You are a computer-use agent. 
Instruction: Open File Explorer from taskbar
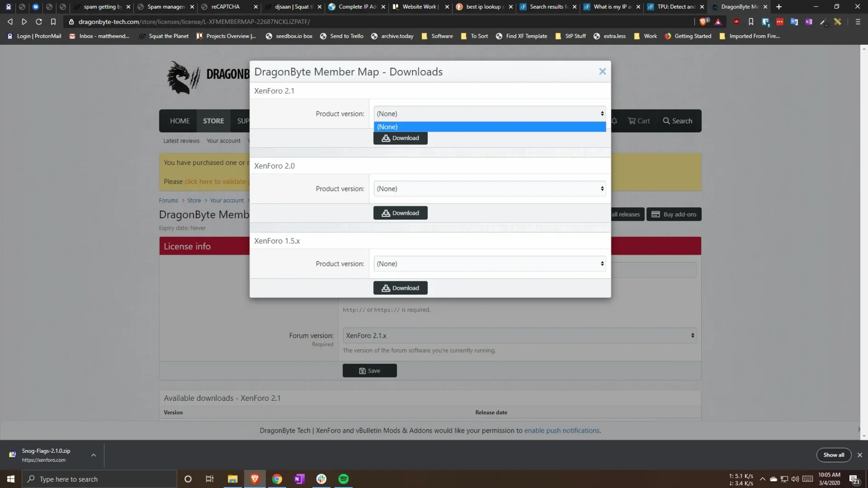[233, 479]
